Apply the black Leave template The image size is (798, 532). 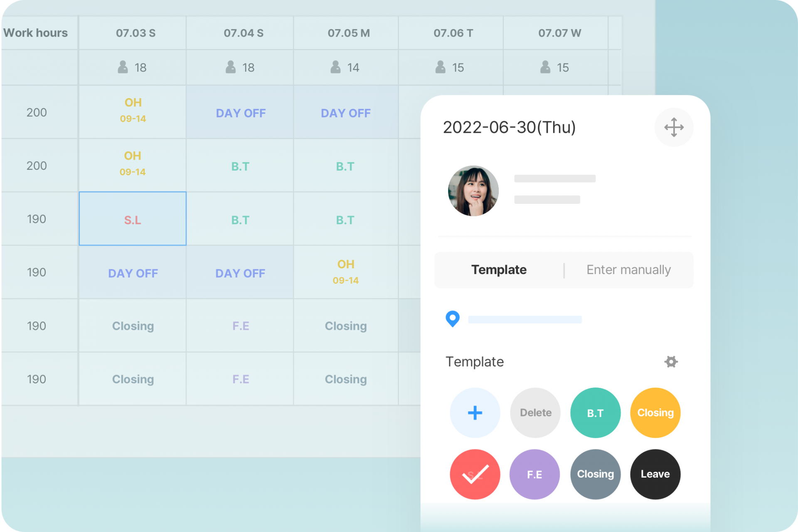tap(655, 474)
